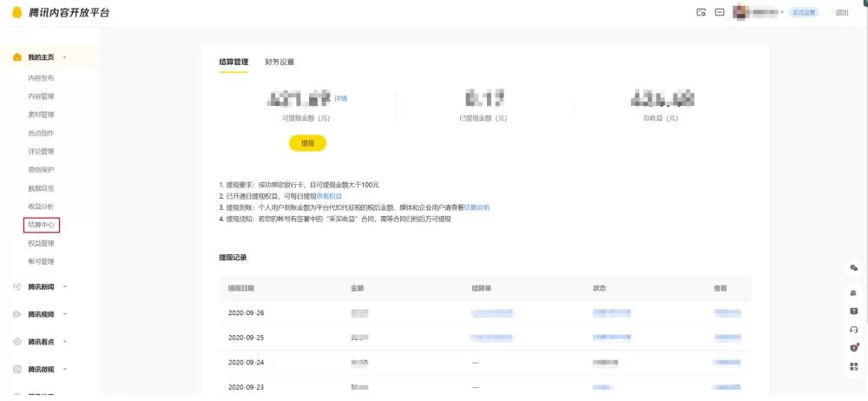Click the 总收益 (元) label
The image size is (868, 401).
(661, 119)
